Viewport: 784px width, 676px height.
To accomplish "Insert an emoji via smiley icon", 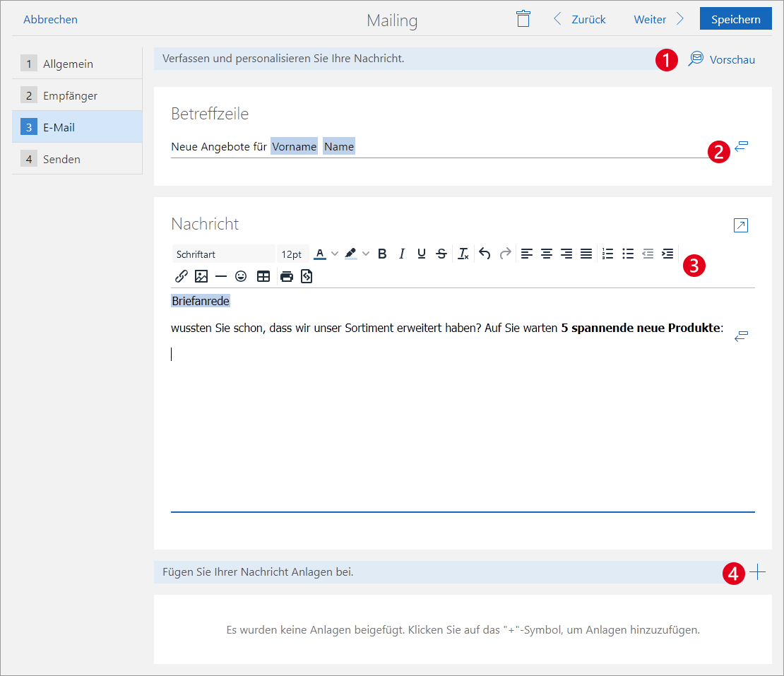I will tap(241, 276).
